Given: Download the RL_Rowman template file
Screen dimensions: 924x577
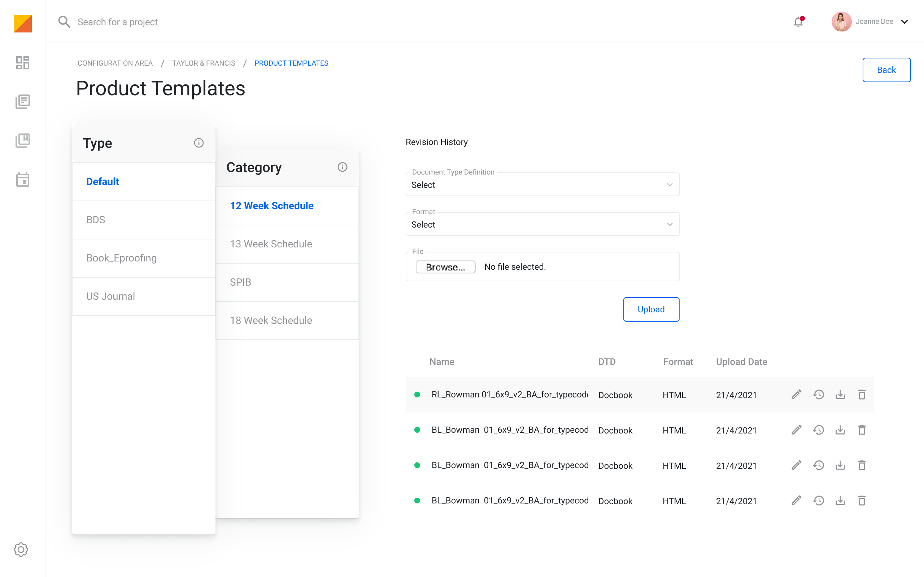Looking at the screenshot, I should 840,395.
